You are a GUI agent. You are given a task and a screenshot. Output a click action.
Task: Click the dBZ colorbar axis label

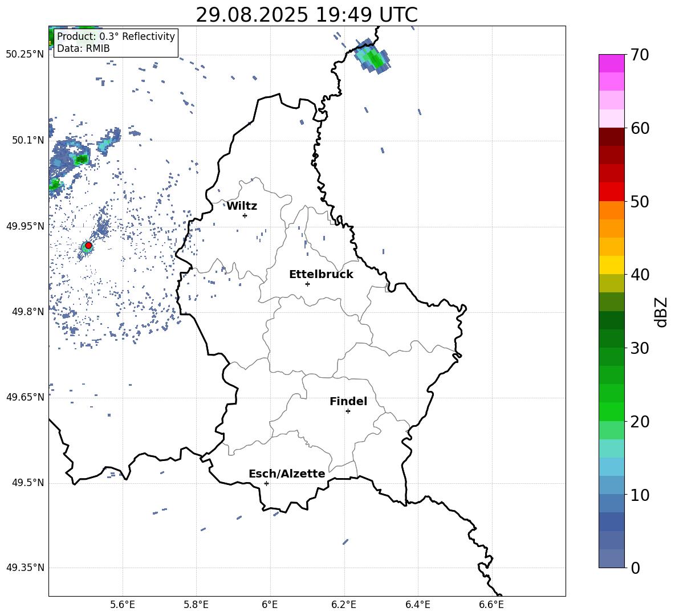[662, 312]
